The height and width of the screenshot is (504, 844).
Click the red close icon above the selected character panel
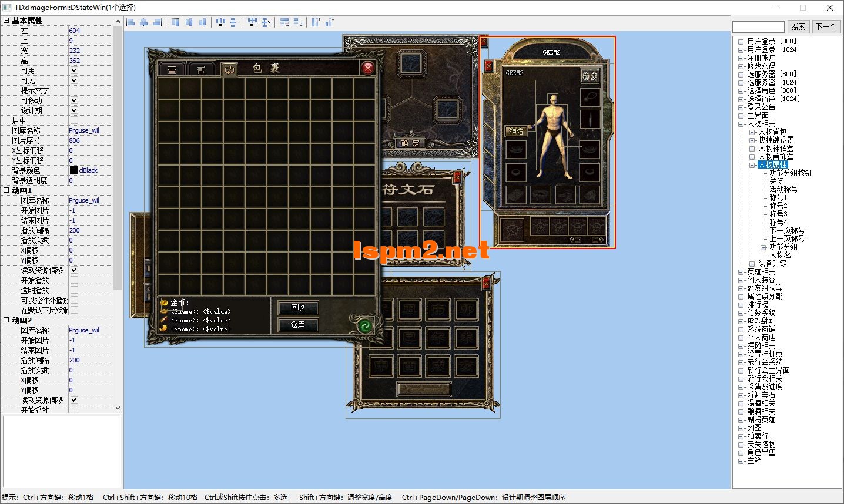484,42
